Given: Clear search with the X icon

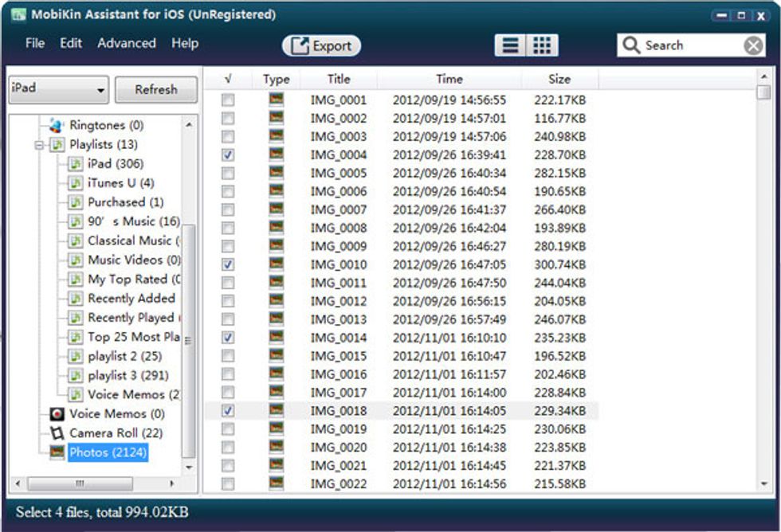Looking at the screenshot, I should pyautogui.click(x=754, y=45).
